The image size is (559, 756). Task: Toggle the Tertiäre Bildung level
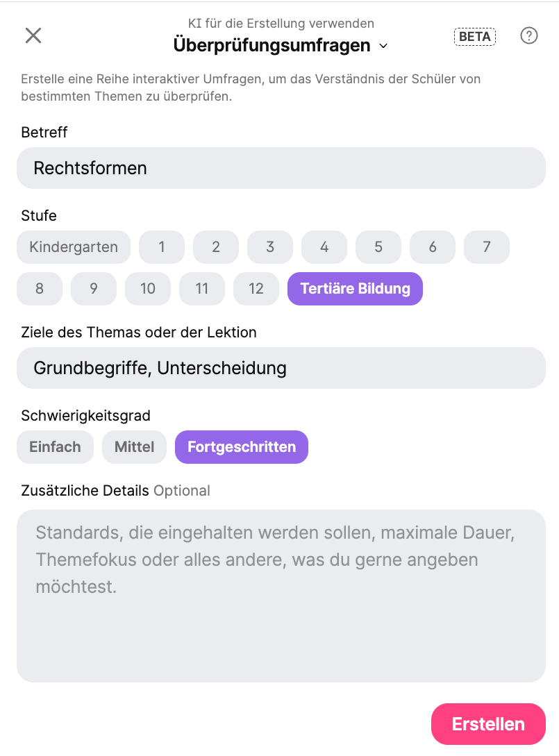[x=355, y=289]
